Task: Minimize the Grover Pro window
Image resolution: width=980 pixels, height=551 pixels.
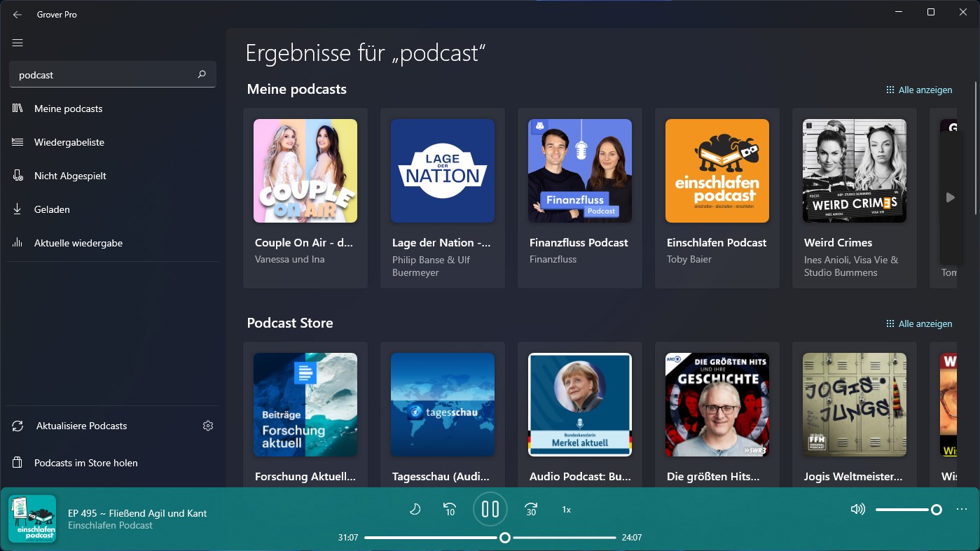Action: [x=899, y=12]
